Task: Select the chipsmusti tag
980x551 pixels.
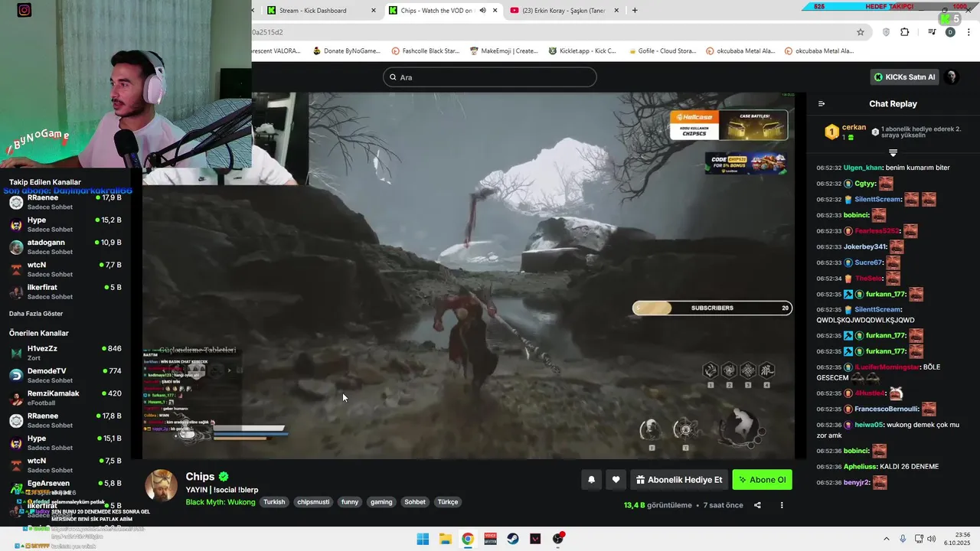Action: [x=313, y=502]
